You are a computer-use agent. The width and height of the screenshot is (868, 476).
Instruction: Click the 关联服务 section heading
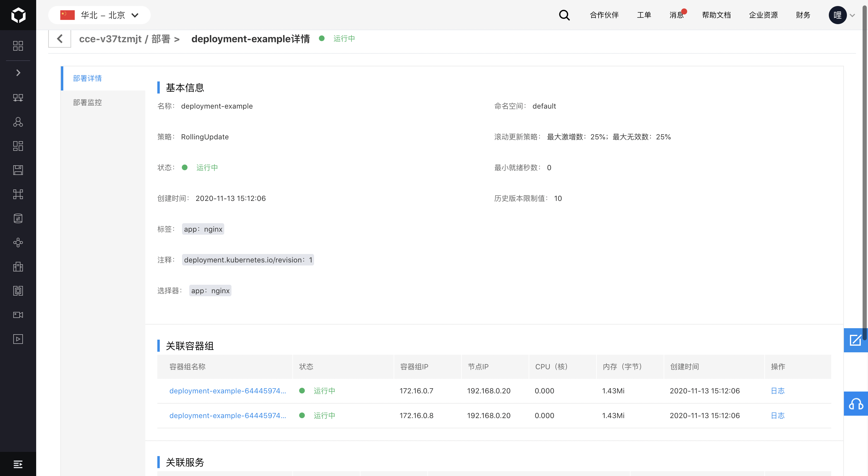click(185, 462)
